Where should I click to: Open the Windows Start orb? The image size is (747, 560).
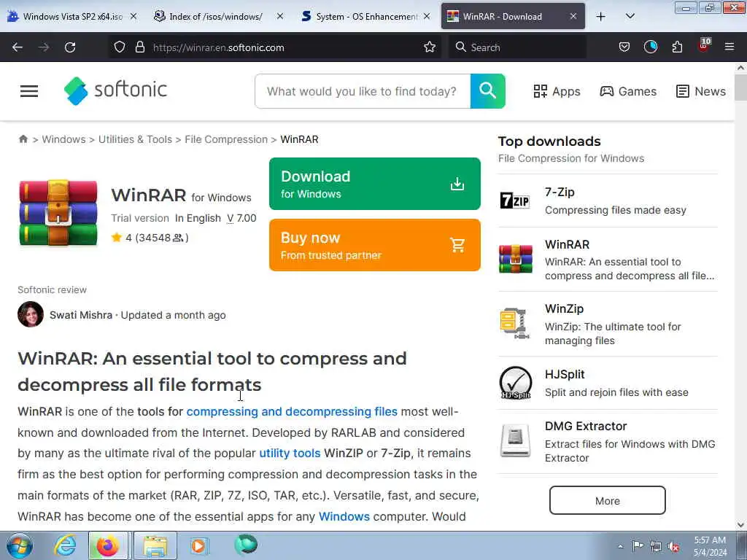19,545
